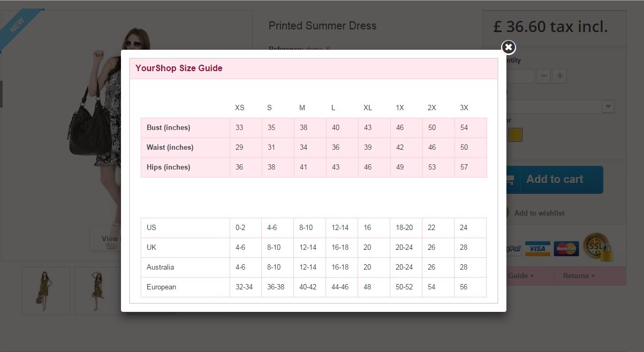Click the gold SSL padlock badge
Screen dimensions: 644x352
(x=597, y=247)
